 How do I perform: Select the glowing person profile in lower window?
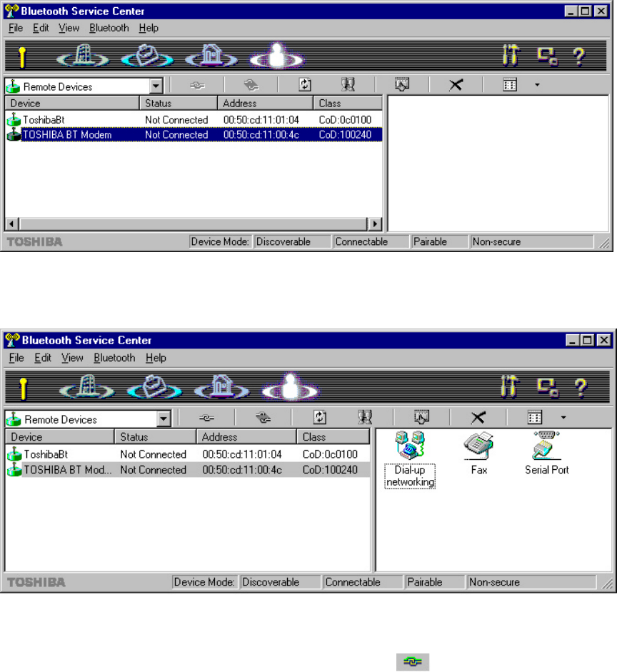(290, 386)
